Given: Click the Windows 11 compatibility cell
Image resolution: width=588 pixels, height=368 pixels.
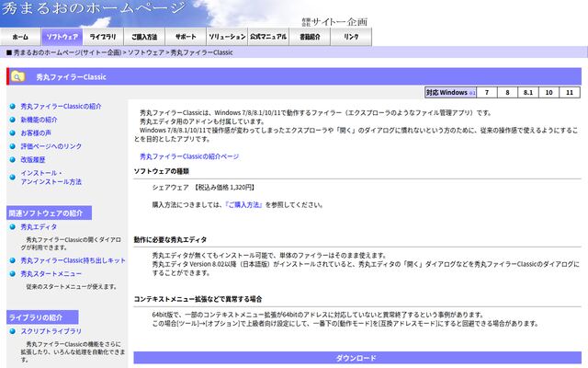Looking at the screenshot, I should click(x=570, y=92).
